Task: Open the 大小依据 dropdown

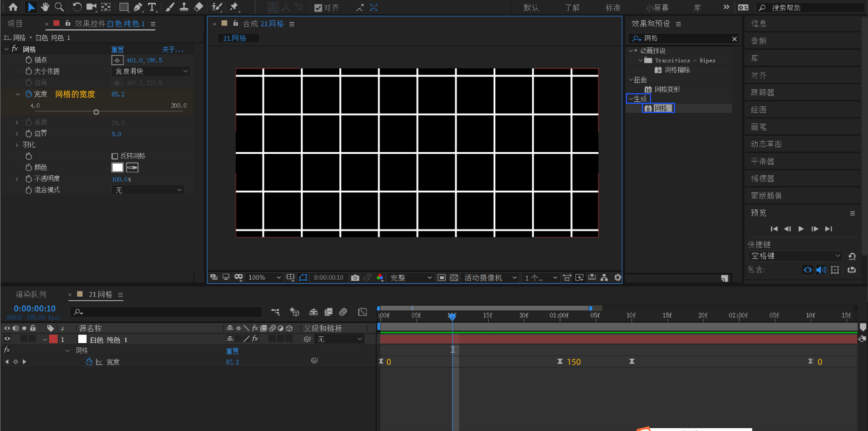Action: (x=151, y=71)
